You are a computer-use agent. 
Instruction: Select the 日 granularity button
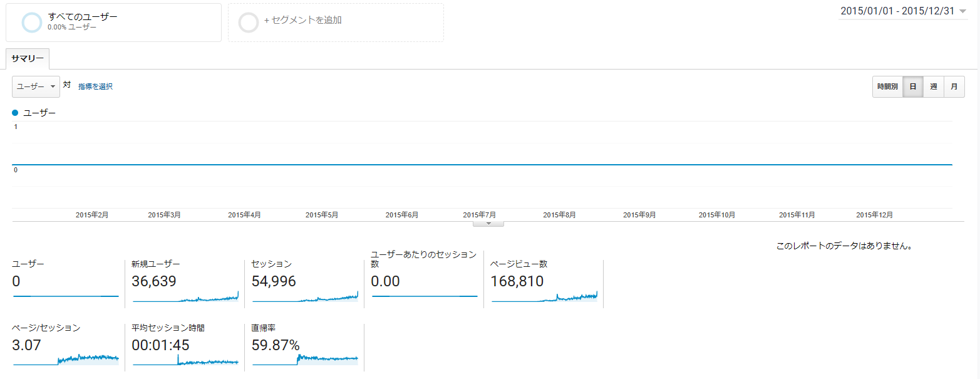coord(912,86)
